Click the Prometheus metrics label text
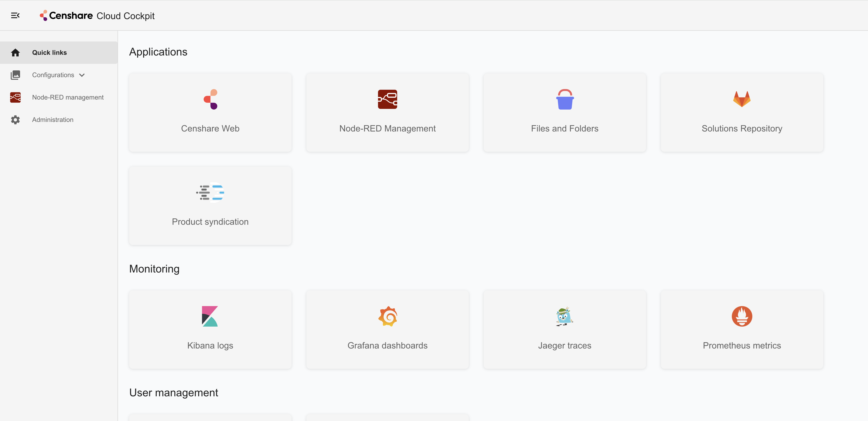Viewport: 868px width, 421px height. [742, 345]
